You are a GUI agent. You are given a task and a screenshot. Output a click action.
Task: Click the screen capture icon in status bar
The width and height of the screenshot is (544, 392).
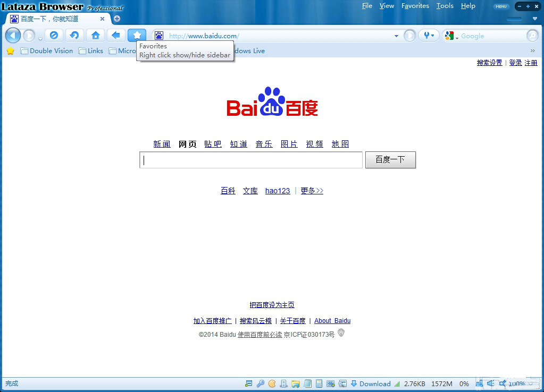(331, 384)
